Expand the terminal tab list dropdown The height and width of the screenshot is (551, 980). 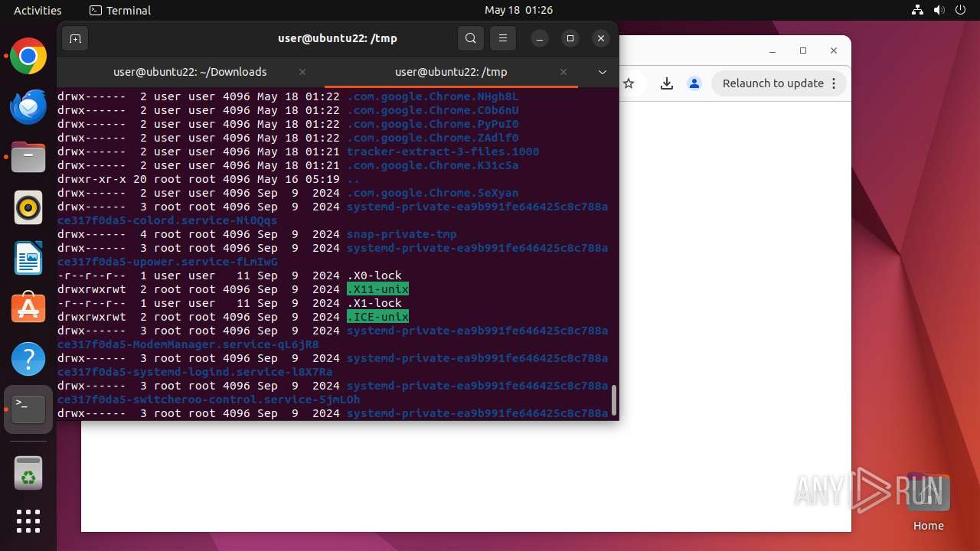click(x=603, y=72)
